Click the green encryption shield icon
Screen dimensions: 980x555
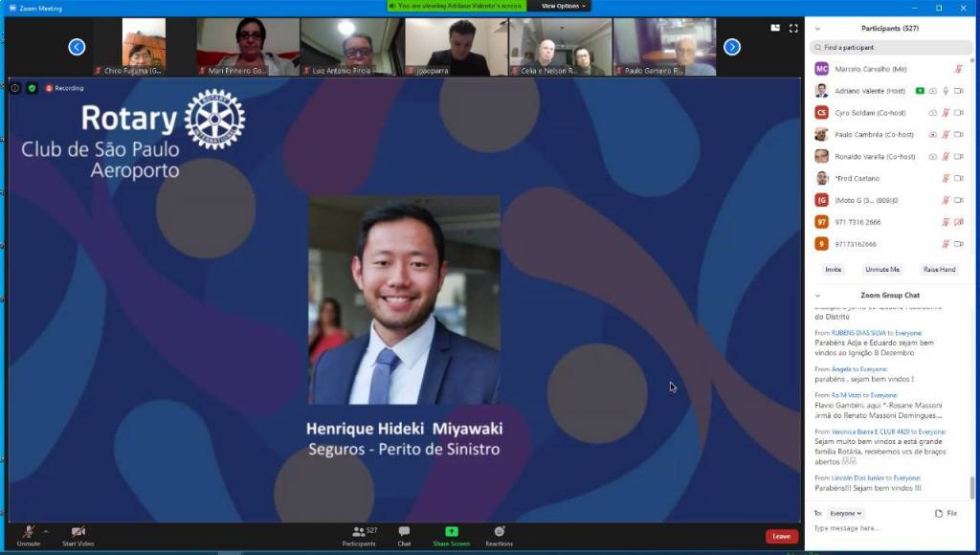tap(32, 88)
